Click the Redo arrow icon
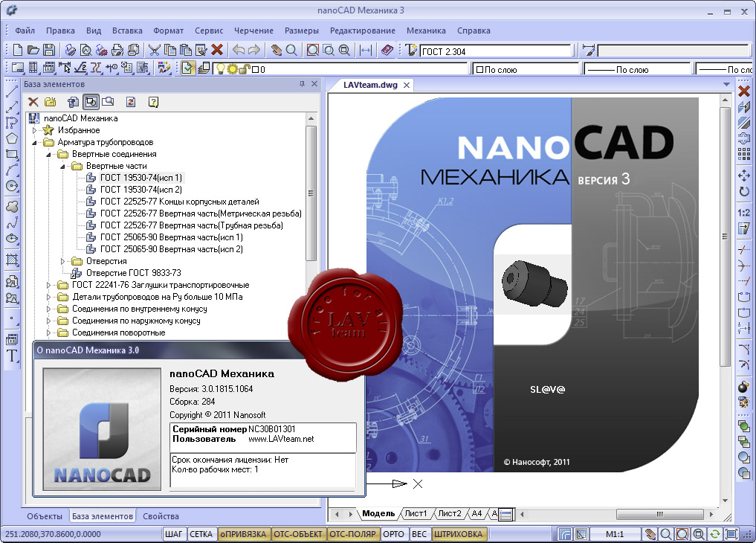This screenshot has height=543, width=756. click(x=254, y=50)
